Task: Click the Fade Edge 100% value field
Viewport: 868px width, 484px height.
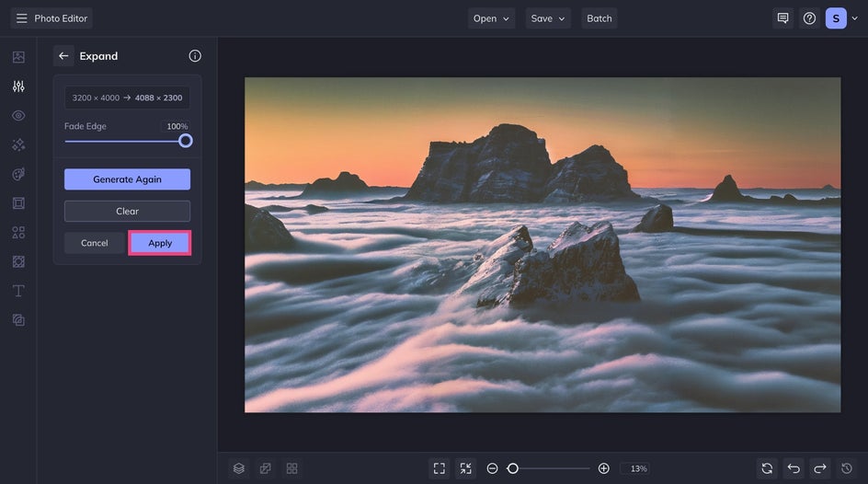Action: click(177, 126)
